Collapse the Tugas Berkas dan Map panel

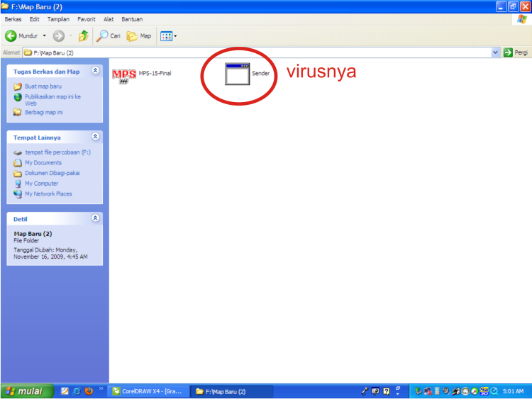96,72
